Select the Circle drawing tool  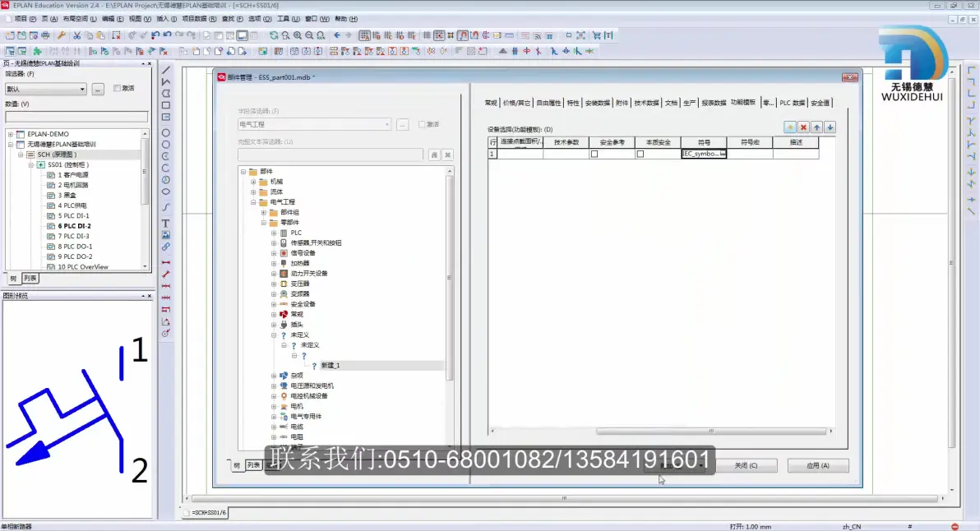pos(165,133)
